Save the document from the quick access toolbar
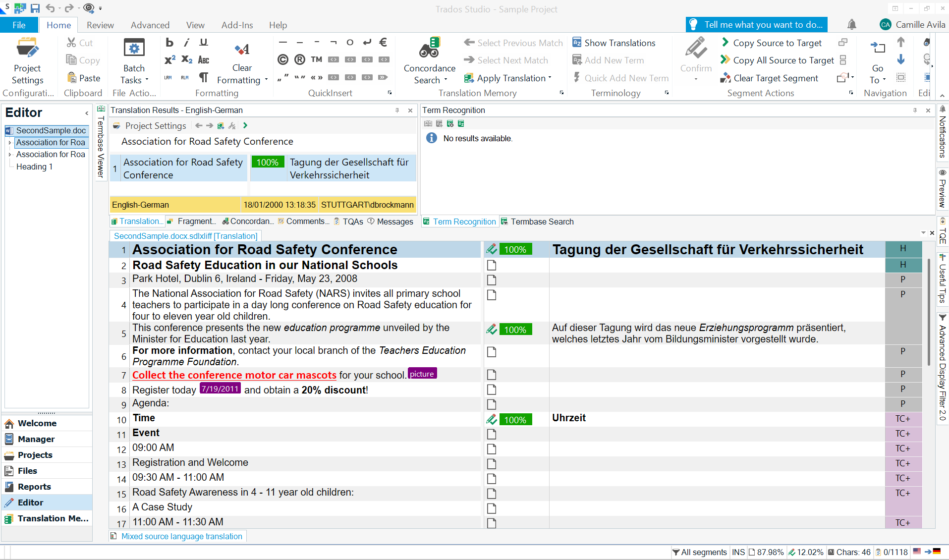 coord(35,8)
